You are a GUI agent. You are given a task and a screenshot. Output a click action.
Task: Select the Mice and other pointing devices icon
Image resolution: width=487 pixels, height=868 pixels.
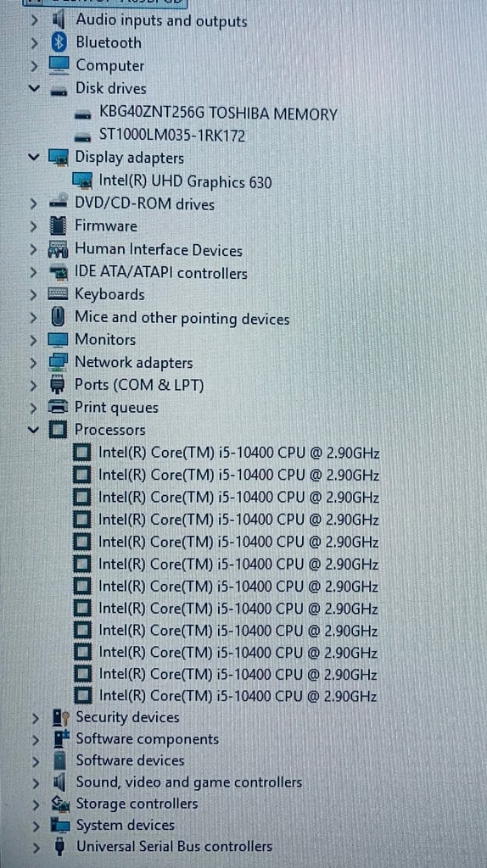pyautogui.click(x=58, y=318)
